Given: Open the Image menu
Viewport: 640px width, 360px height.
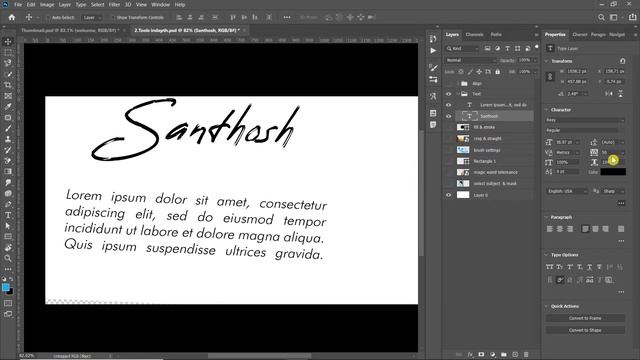Looking at the screenshot, I should pyautogui.click(x=47, y=5).
